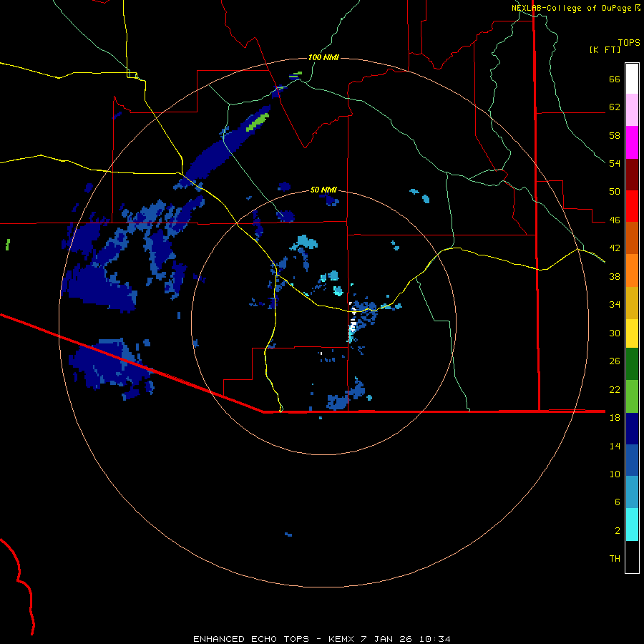This screenshot has height=644, width=644.
Task: Click the light green swatch at 22
Action: click(632, 396)
